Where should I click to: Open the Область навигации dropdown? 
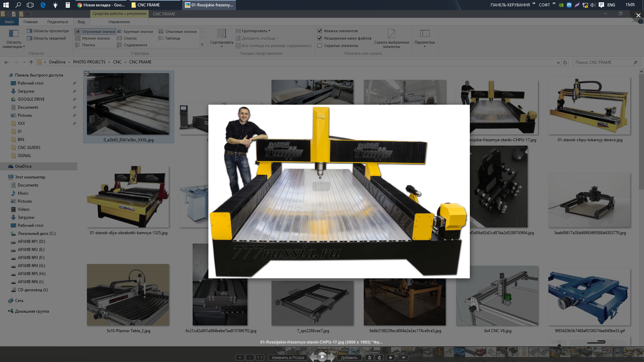click(14, 39)
